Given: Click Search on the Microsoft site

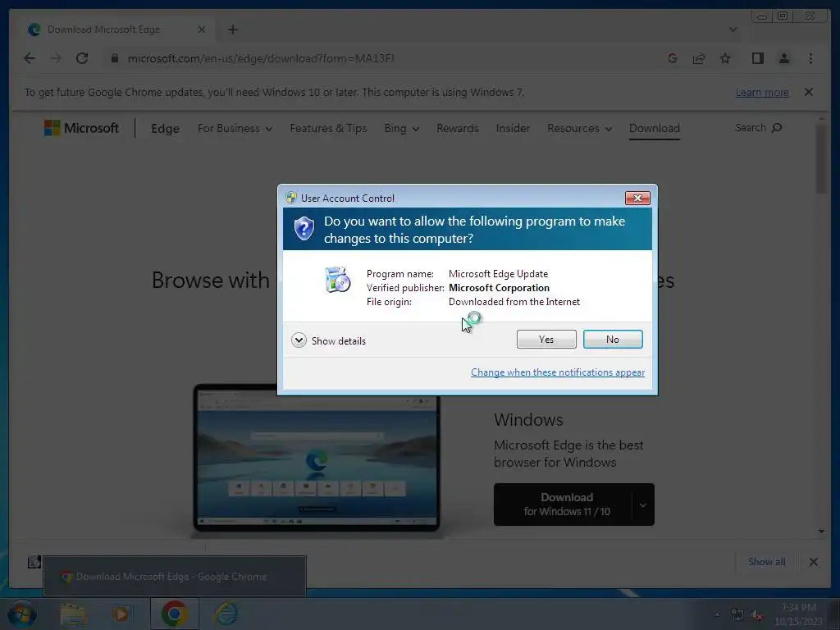Looking at the screenshot, I should pyautogui.click(x=758, y=127).
